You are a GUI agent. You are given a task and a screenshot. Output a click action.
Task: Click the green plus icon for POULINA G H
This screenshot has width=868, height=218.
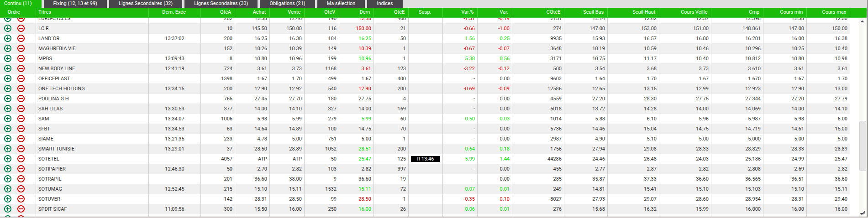click(x=8, y=99)
